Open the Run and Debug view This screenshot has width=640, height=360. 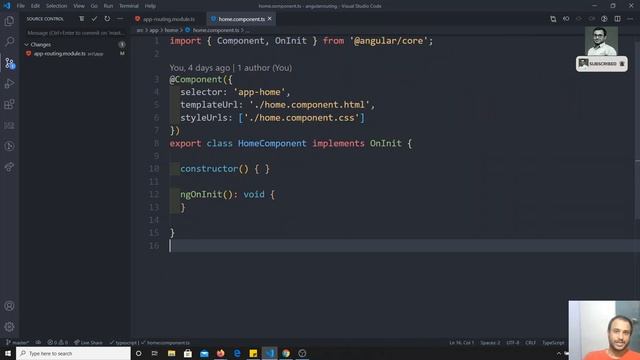pos(9,84)
